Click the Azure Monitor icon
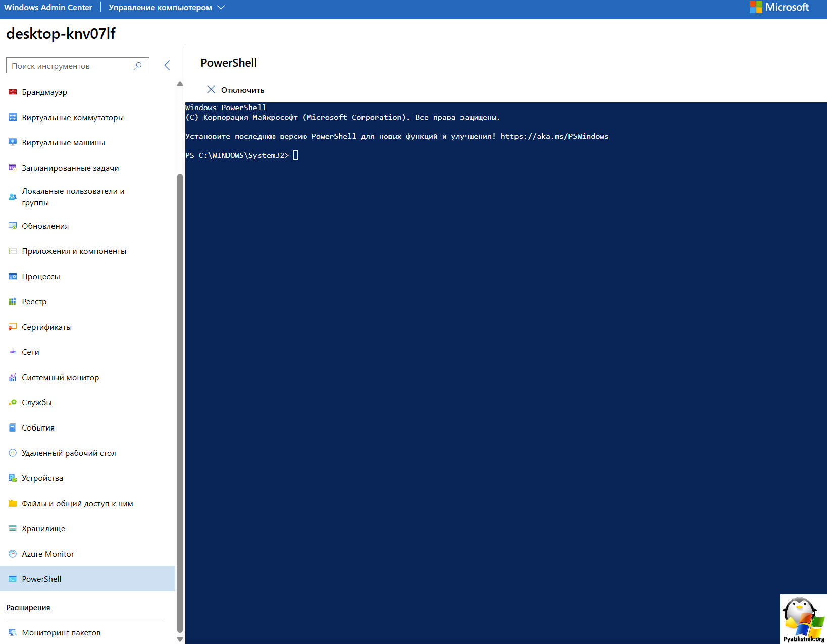 (x=13, y=554)
